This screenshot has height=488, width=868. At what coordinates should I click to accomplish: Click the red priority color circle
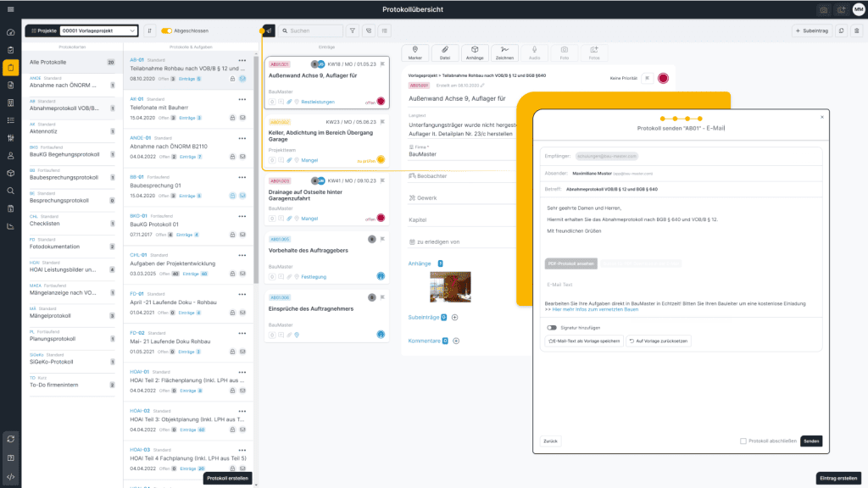(663, 78)
